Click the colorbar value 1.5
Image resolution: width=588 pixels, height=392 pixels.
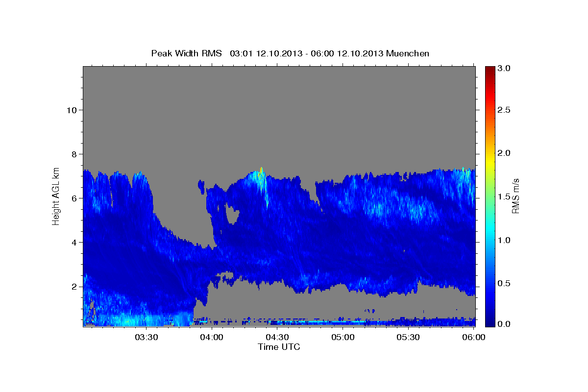(x=505, y=196)
